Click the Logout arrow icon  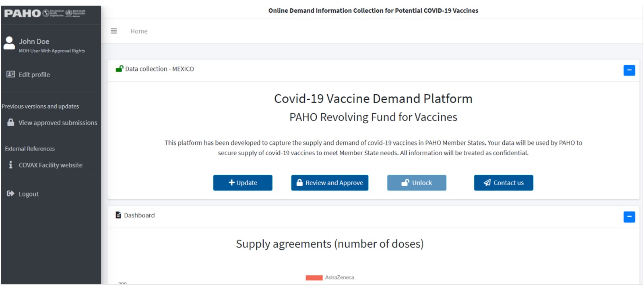(x=10, y=194)
